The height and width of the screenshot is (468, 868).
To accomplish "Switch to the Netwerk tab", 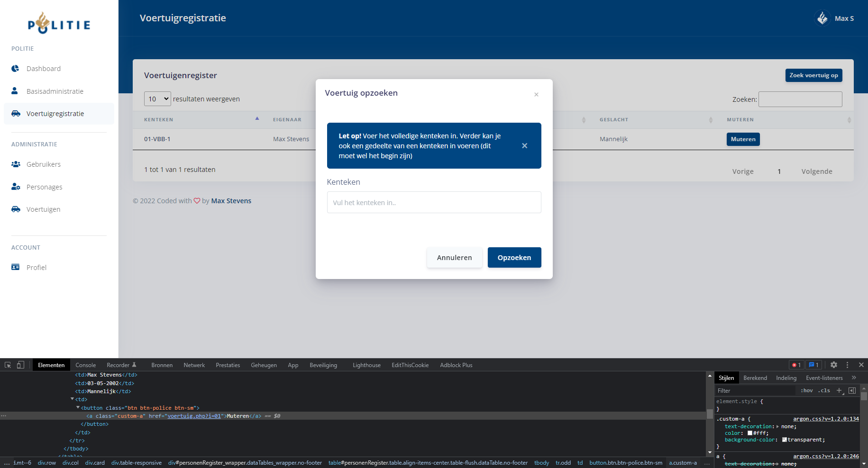I will [x=194, y=365].
